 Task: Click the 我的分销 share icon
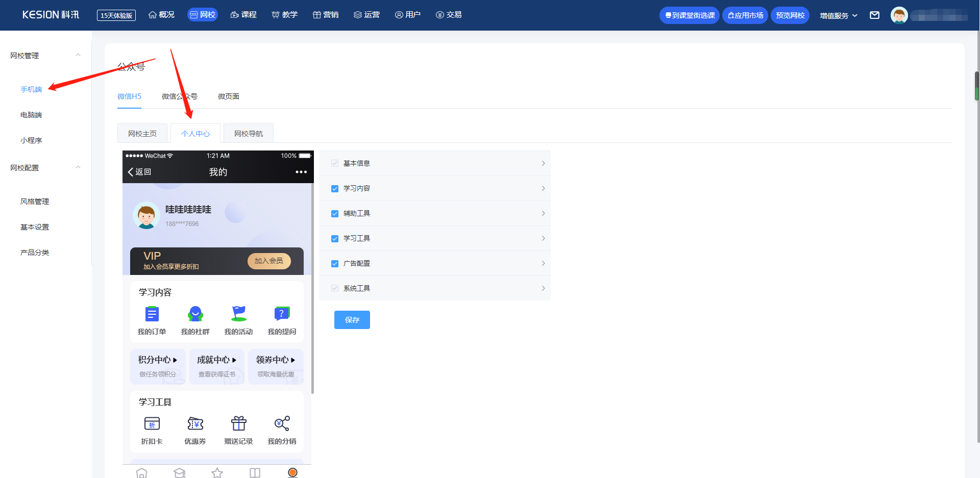click(282, 423)
